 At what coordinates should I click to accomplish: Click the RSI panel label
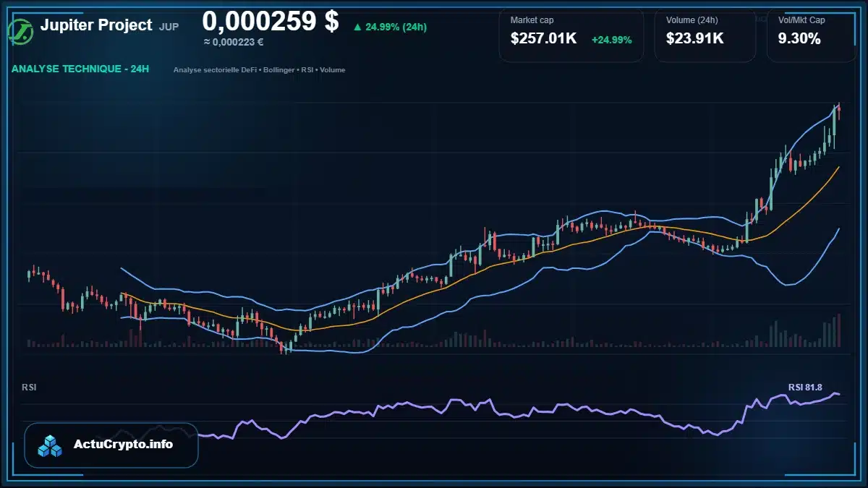click(29, 388)
